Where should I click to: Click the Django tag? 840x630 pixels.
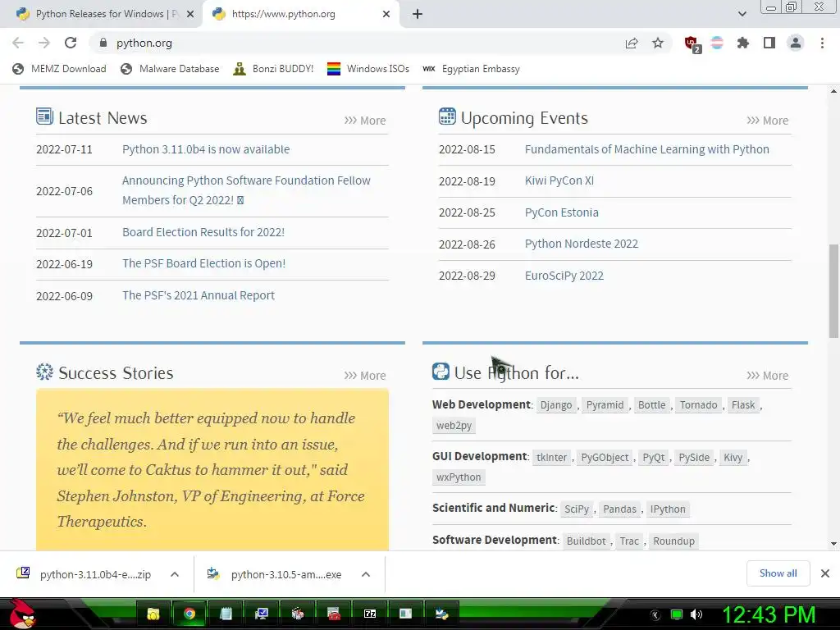556,405
